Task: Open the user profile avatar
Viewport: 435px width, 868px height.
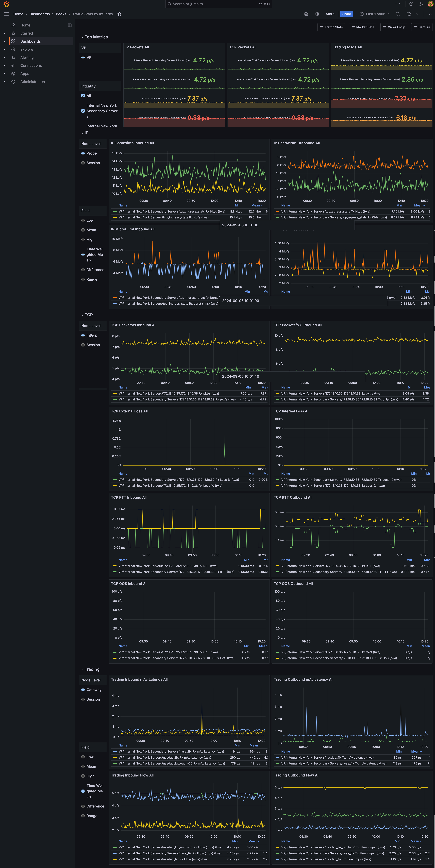Action: [430, 4]
